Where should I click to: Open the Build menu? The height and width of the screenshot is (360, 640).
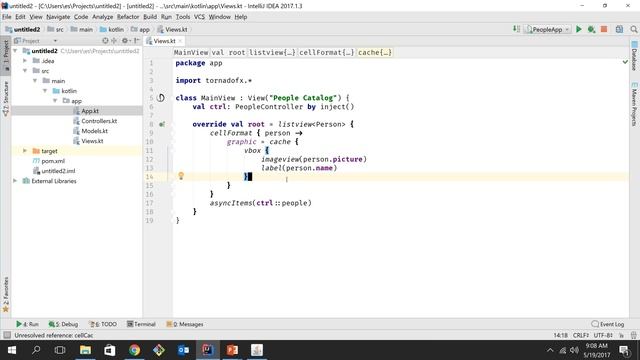[150, 17]
